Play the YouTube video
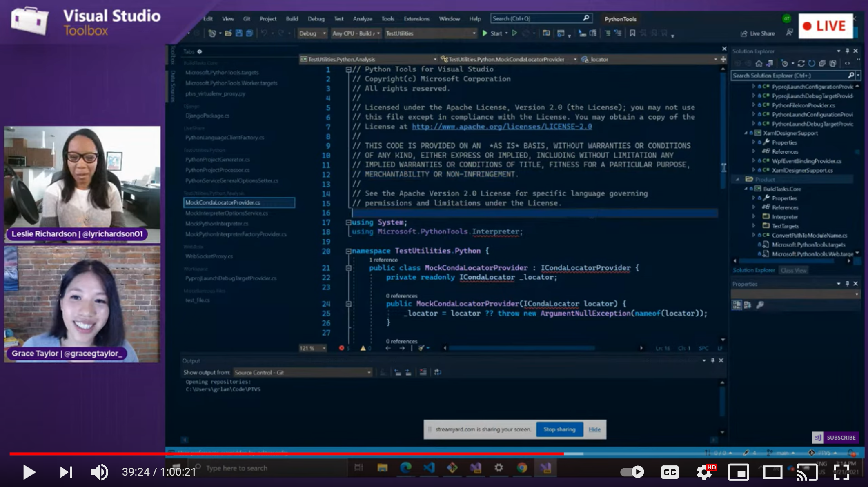 tap(29, 472)
